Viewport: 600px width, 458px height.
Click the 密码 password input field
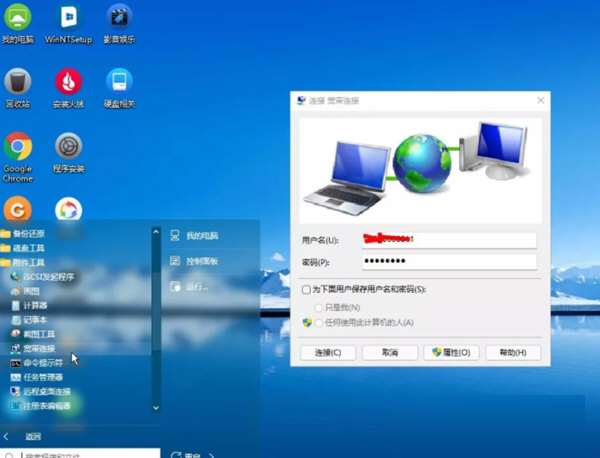[449, 262]
